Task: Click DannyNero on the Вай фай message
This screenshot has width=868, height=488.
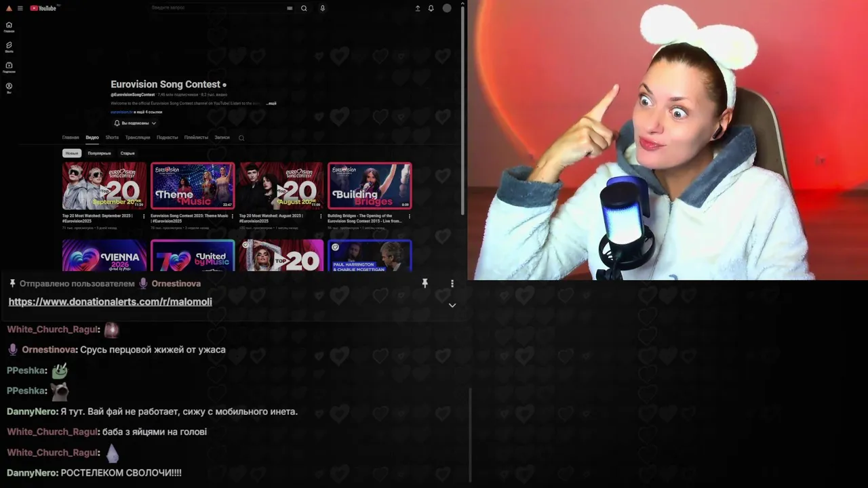Action: click(33, 411)
